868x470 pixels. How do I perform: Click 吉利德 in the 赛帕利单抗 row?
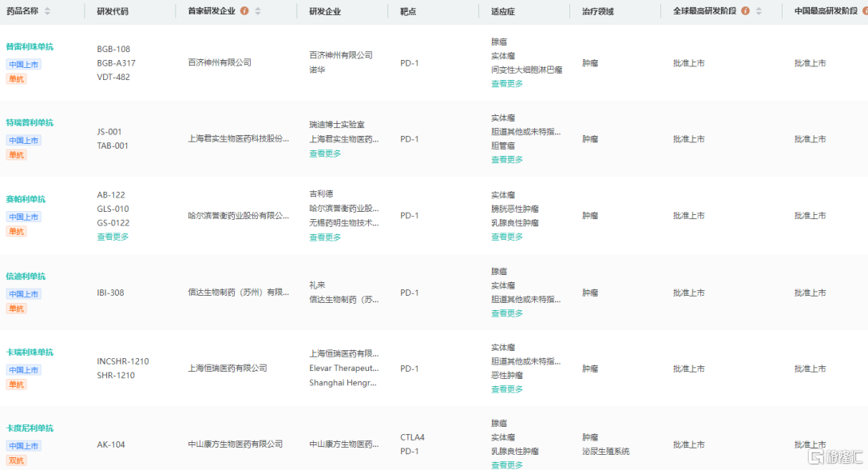click(x=321, y=194)
